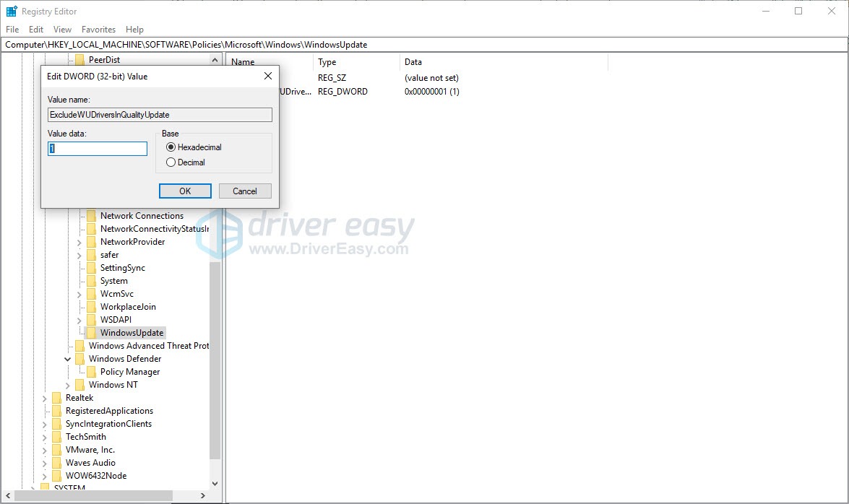
Task: Click the WindowsUpdate folder icon
Action: click(x=92, y=332)
